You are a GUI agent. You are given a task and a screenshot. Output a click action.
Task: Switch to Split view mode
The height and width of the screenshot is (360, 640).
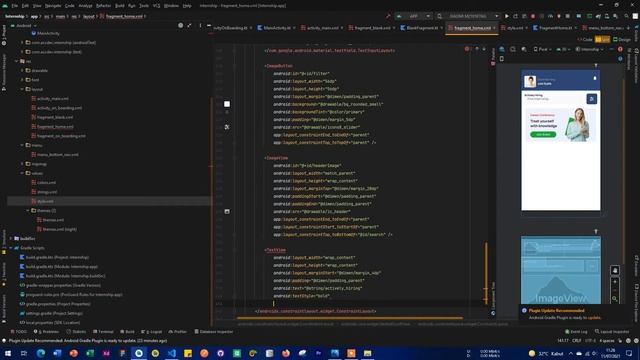pyautogui.click(x=602, y=40)
